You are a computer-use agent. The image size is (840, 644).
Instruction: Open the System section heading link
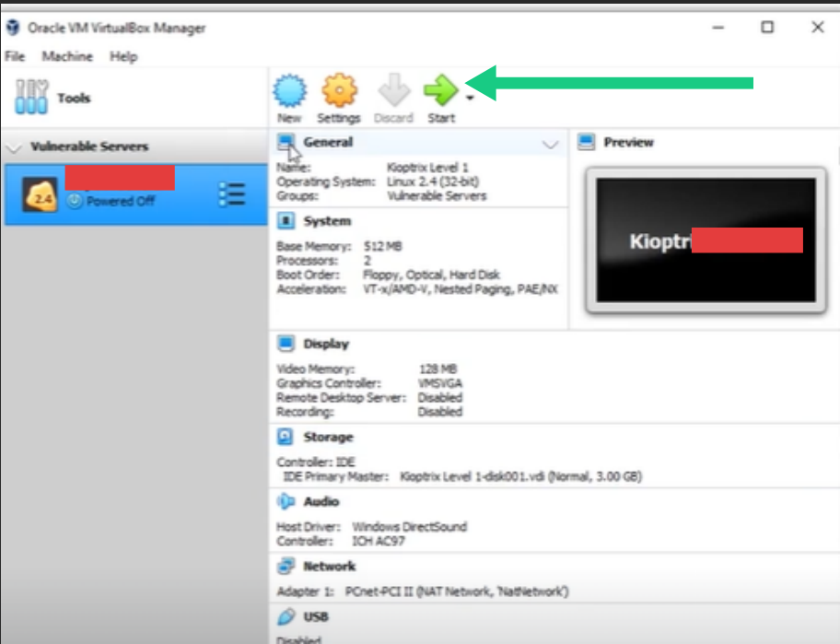[x=327, y=221]
